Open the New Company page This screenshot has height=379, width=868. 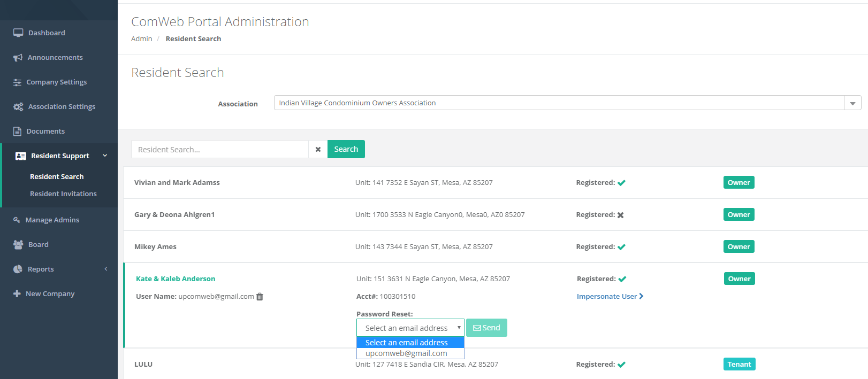click(x=50, y=293)
